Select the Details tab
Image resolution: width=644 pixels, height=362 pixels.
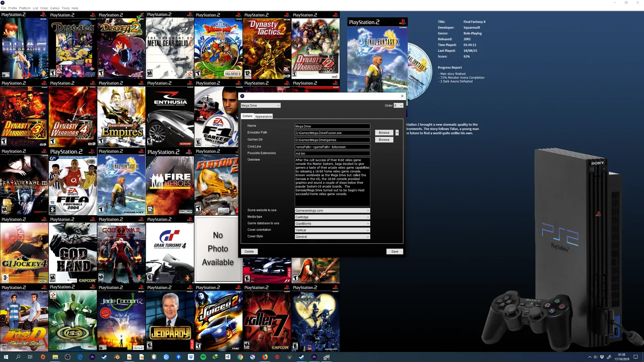248,116
